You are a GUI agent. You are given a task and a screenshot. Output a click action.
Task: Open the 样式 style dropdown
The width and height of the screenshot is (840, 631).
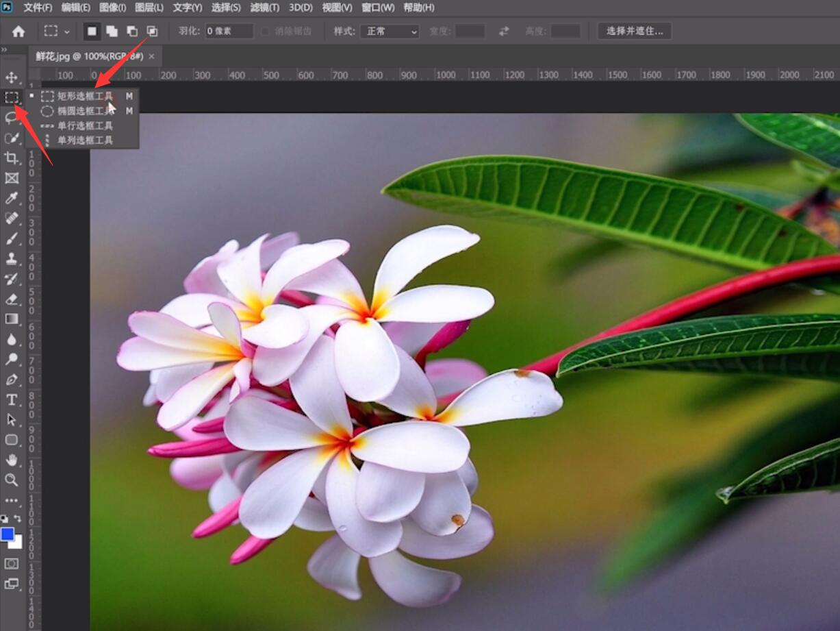(390, 32)
